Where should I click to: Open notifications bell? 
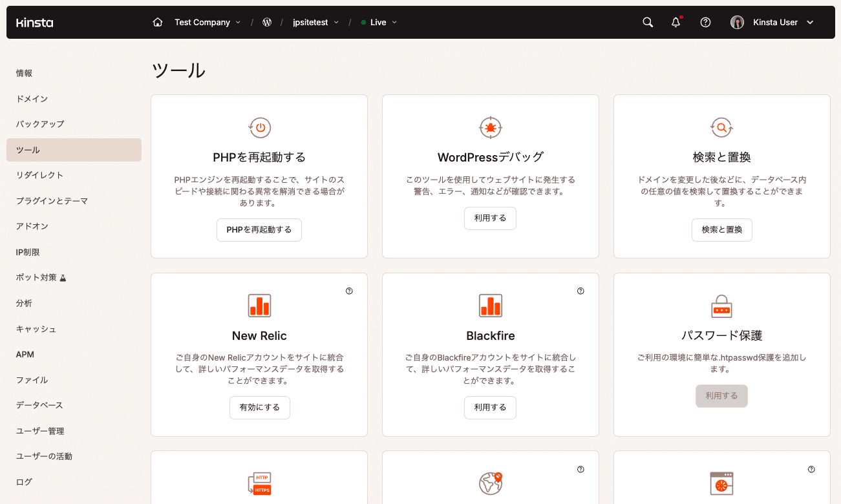(676, 23)
